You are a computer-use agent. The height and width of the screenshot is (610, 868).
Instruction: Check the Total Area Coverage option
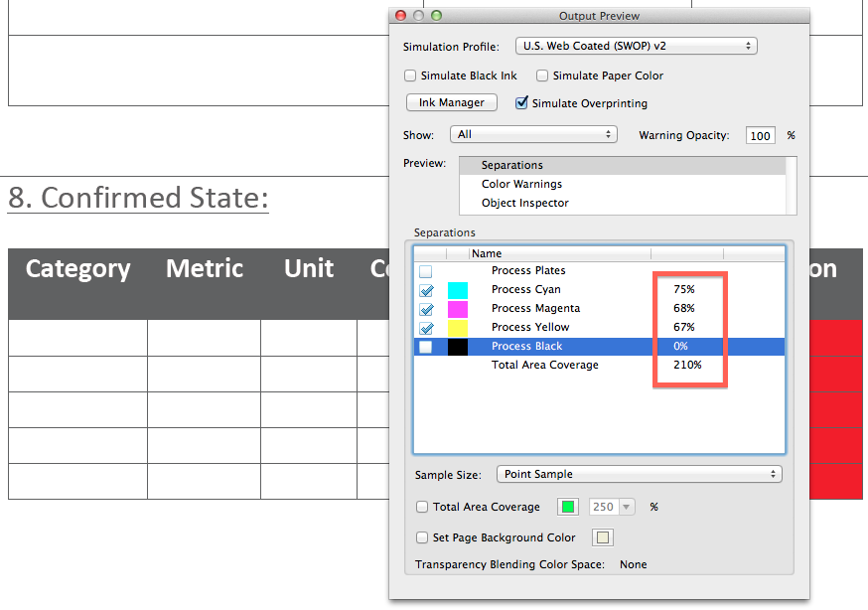(422, 507)
